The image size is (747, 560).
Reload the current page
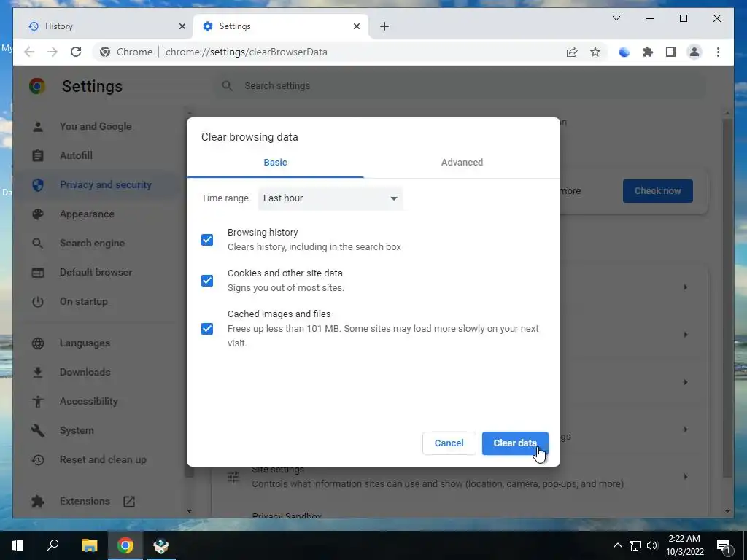[76, 52]
